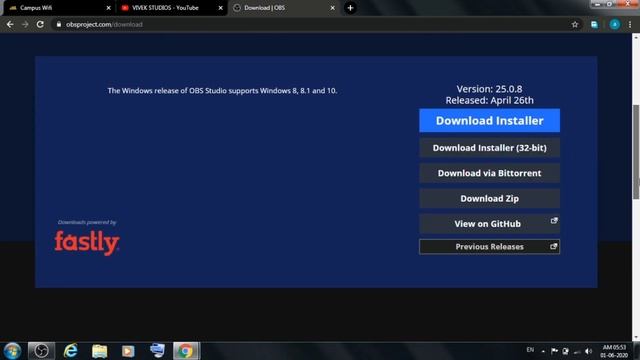The height and width of the screenshot is (360, 640).
Task: Click the scrollbar down arrow
Action: pyautogui.click(x=636, y=338)
